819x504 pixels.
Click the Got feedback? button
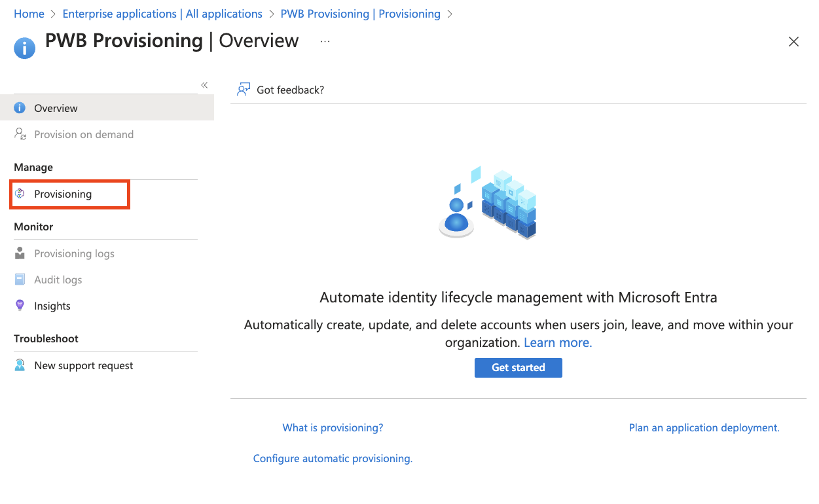(281, 90)
